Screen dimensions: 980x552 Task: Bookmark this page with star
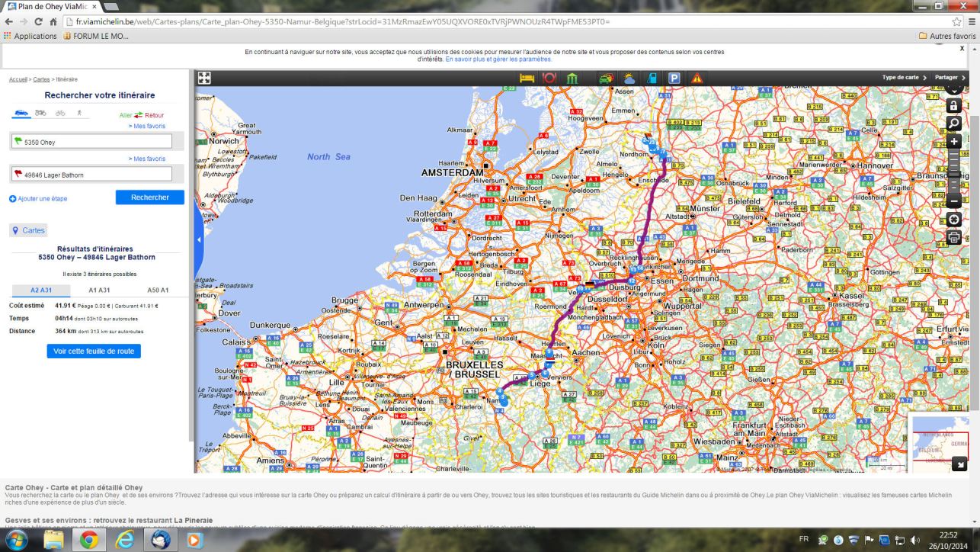coord(956,21)
